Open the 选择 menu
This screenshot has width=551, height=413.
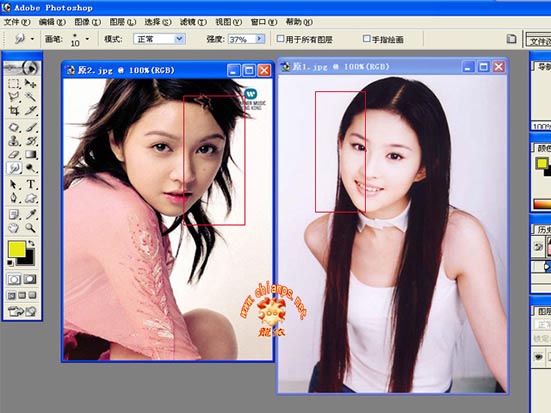pyautogui.click(x=158, y=22)
